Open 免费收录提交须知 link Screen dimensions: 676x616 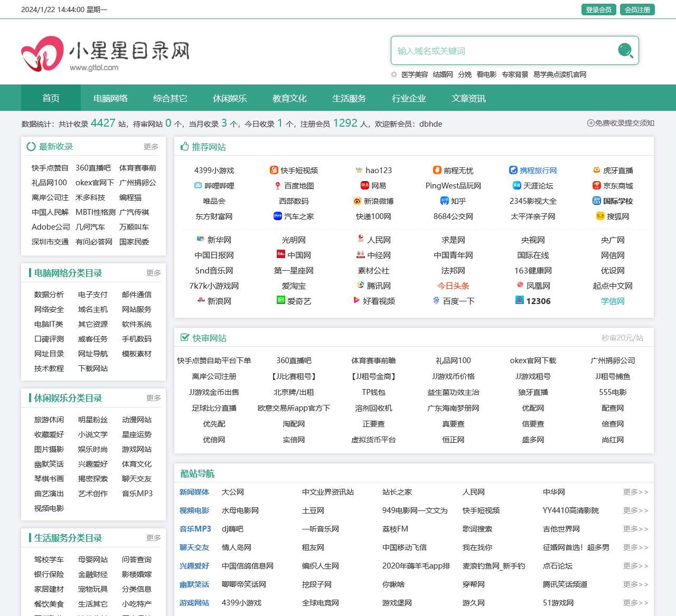point(621,123)
